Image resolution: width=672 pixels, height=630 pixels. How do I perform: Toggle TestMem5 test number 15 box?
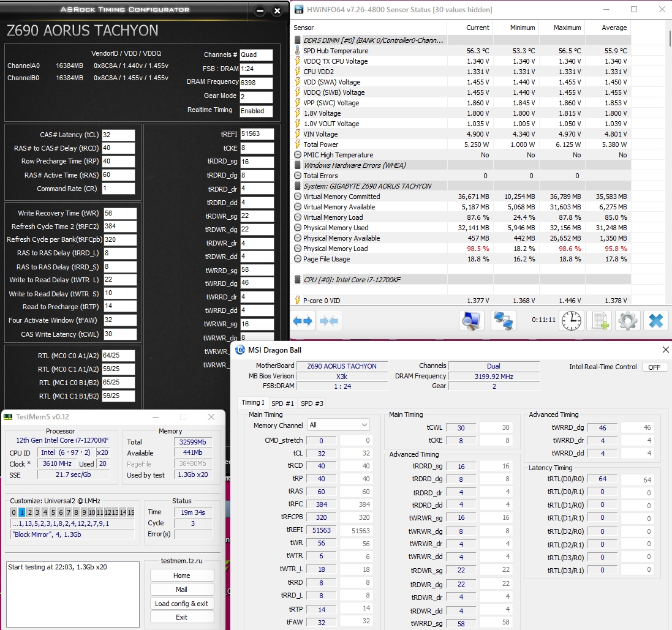(130, 512)
